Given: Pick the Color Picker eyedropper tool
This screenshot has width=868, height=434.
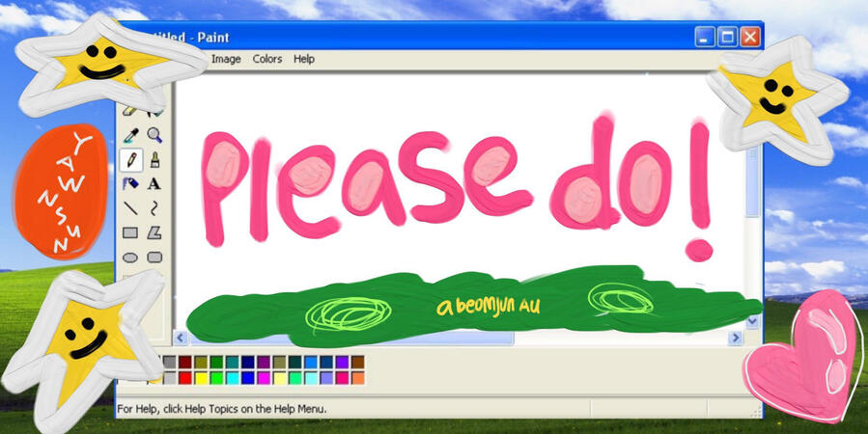Looking at the screenshot, I should (130, 135).
